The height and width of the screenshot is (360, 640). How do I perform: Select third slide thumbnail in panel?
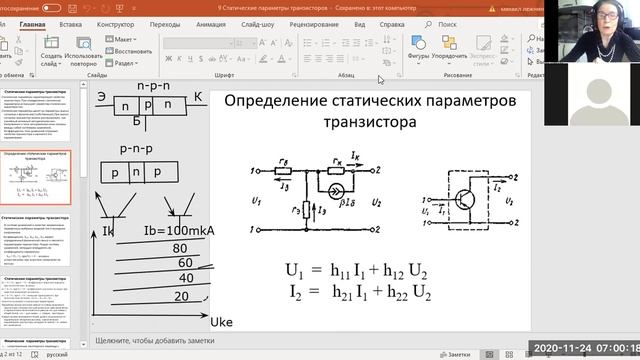coord(36,240)
